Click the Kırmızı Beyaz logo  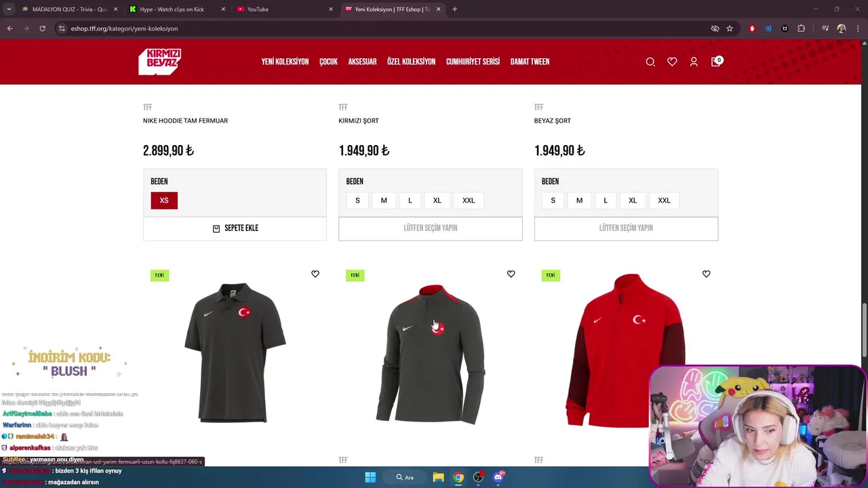pyautogui.click(x=160, y=62)
